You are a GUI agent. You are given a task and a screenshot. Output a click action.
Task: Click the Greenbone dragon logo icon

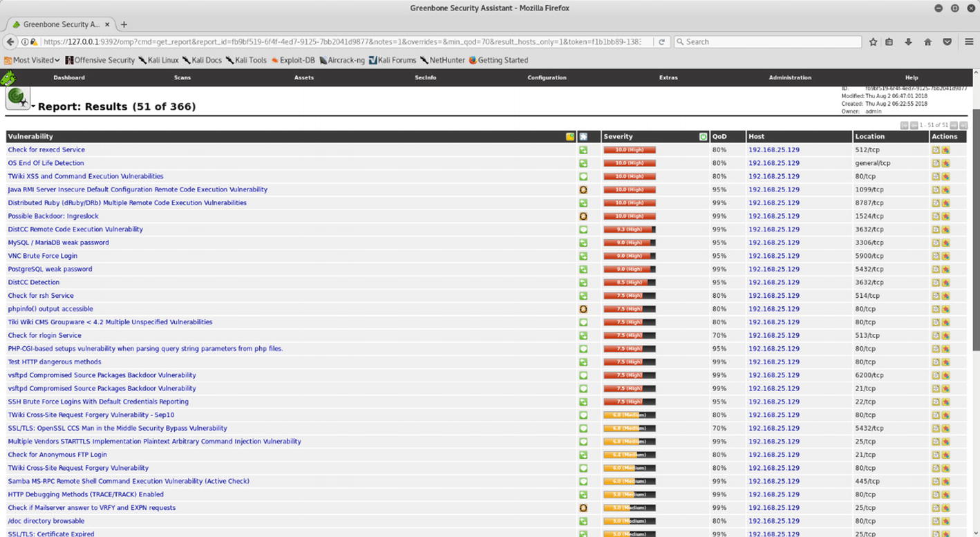pos(8,77)
